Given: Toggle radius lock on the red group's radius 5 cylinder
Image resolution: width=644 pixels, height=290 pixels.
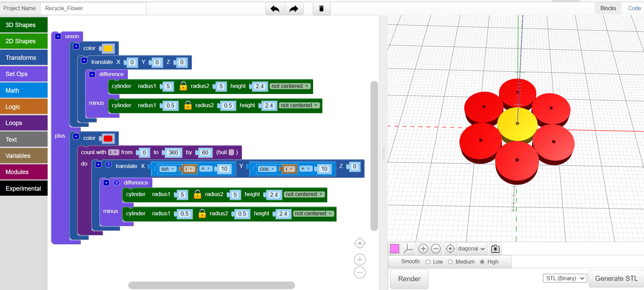Looking at the screenshot, I should 198,194.
